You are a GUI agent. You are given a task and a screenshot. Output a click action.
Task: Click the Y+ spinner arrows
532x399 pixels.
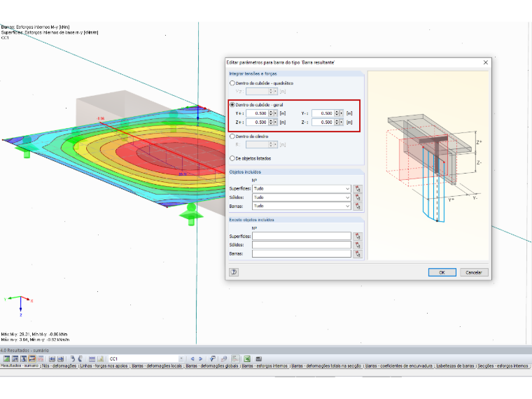tap(271, 113)
